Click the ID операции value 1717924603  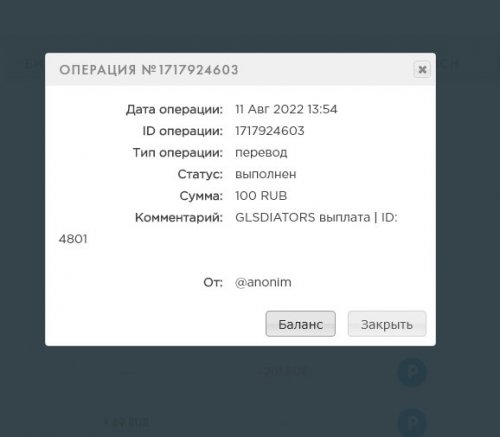pyautogui.click(x=270, y=131)
